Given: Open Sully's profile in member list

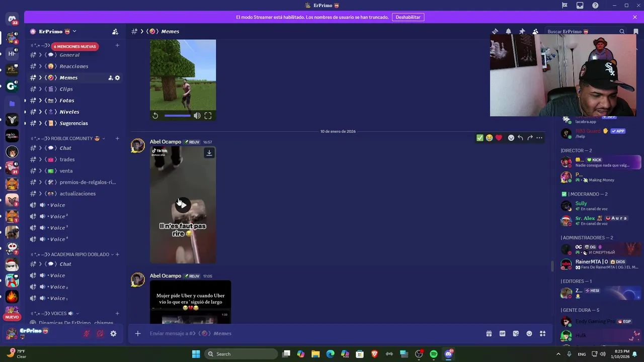Looking at the screenshot, I should (x=601, y=206).
